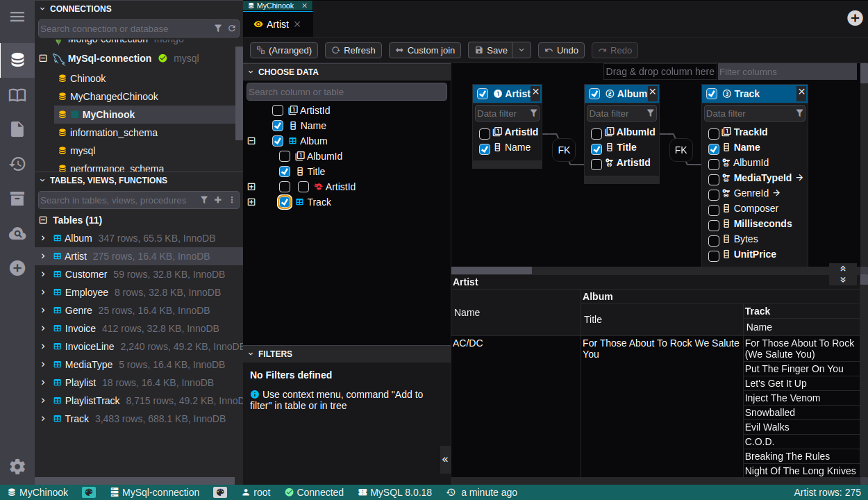Click the Search column or table field
The height and width of the screenshot is (500, 868).
pos(347,92)
